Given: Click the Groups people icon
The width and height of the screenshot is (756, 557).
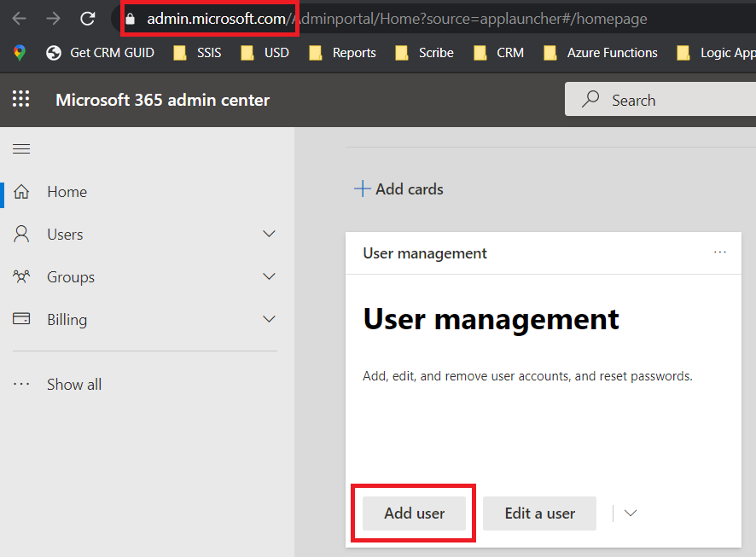Looking at the screenshot, I should point(21,276).
